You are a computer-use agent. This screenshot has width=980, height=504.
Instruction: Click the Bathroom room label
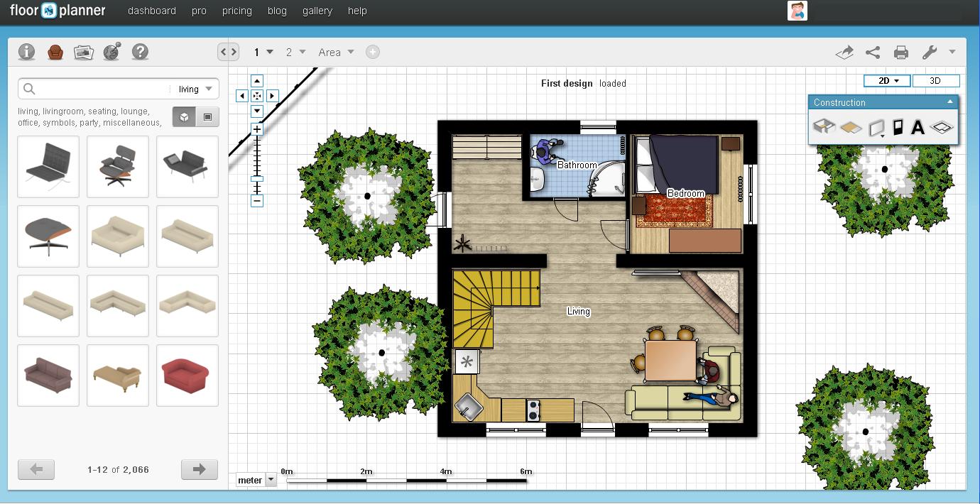tap(577, 165)
